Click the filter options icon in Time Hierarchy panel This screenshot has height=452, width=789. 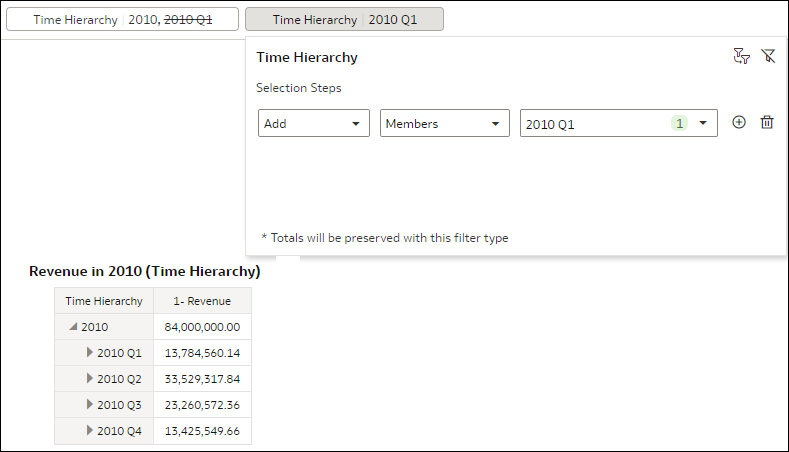(x=741, y=57)
